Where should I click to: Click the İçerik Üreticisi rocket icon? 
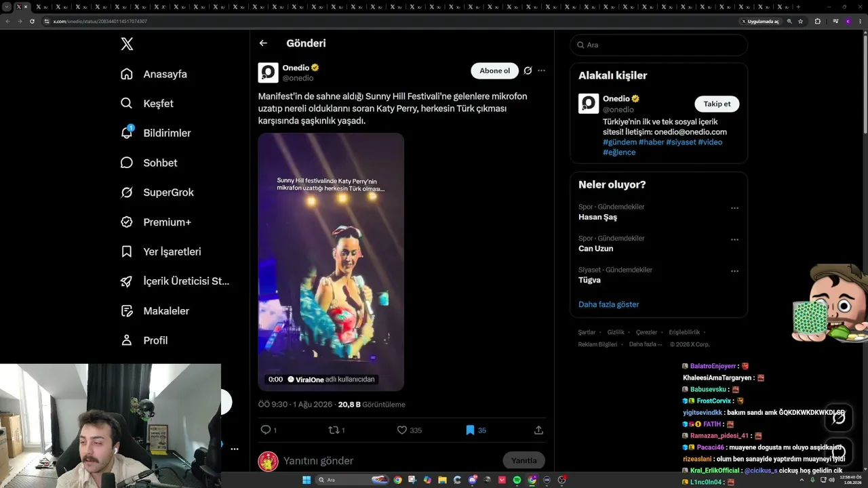click(x=127, y=281)
